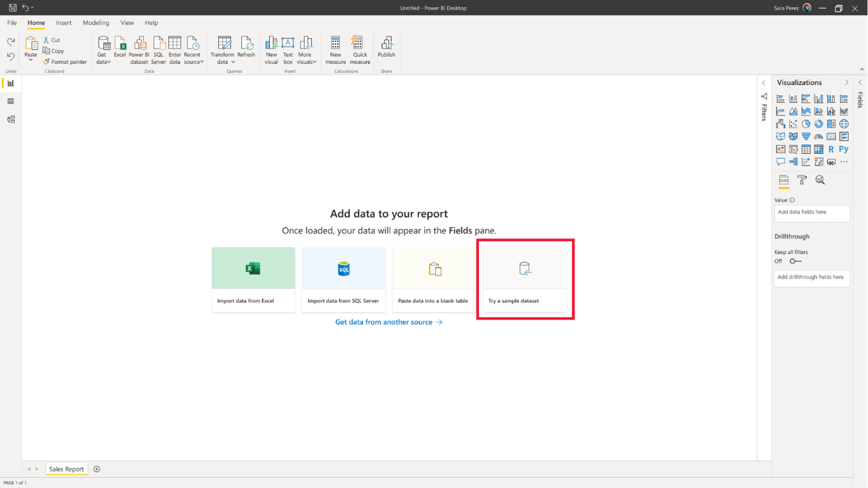The height and width of the screenshot is (488, 868).
Task: Select the Matrix visual
Action: 819,149
